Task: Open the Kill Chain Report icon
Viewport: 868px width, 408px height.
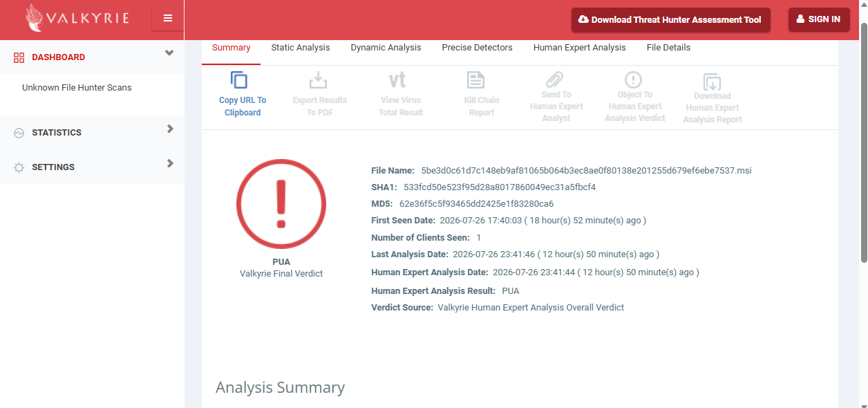Action: click(476, 80)
